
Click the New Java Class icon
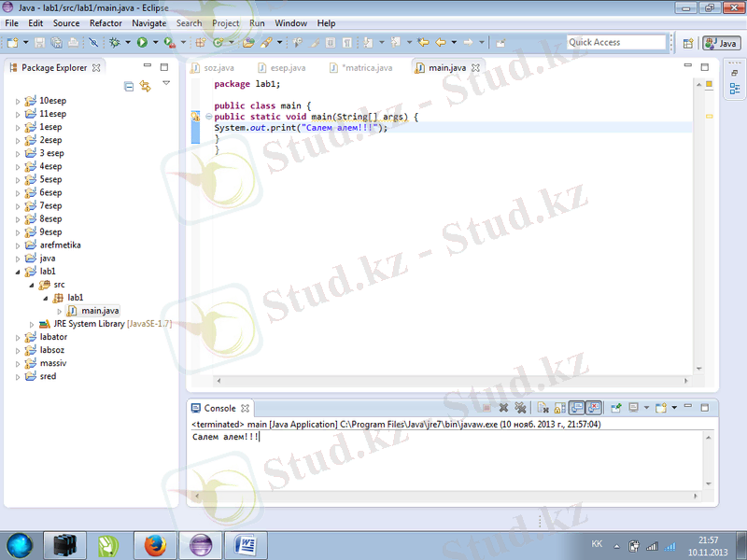(x=218, y=42)
